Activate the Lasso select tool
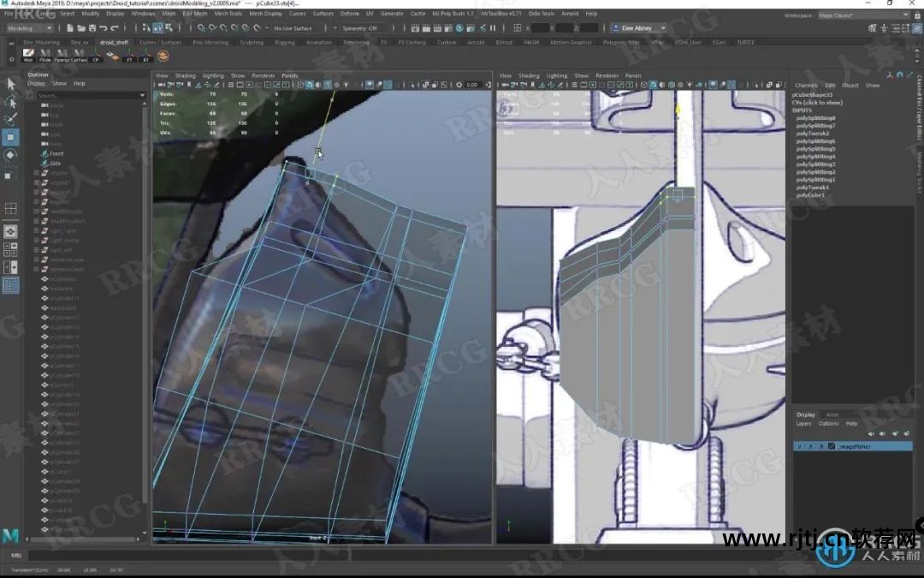 click(x=10, y=102)
